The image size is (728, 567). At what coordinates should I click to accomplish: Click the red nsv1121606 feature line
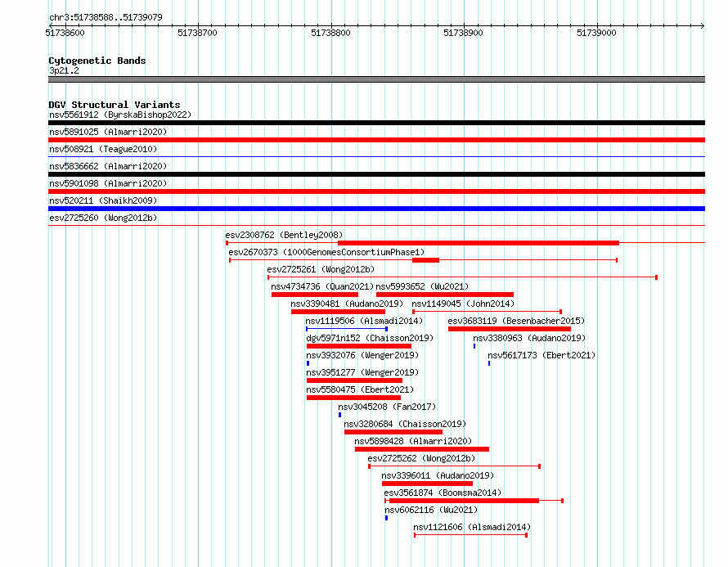click(471, 535)
